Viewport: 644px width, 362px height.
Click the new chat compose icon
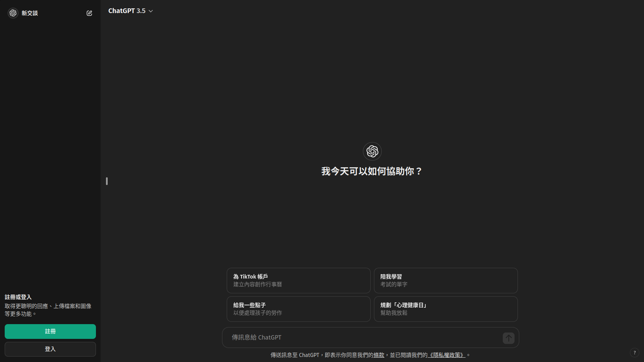[89, 13]
